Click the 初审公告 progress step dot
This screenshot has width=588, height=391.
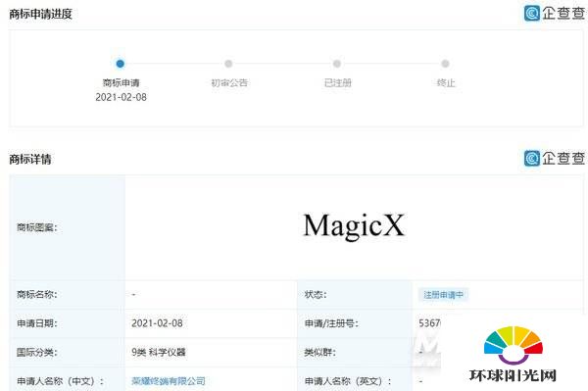(x=228, y=64)
